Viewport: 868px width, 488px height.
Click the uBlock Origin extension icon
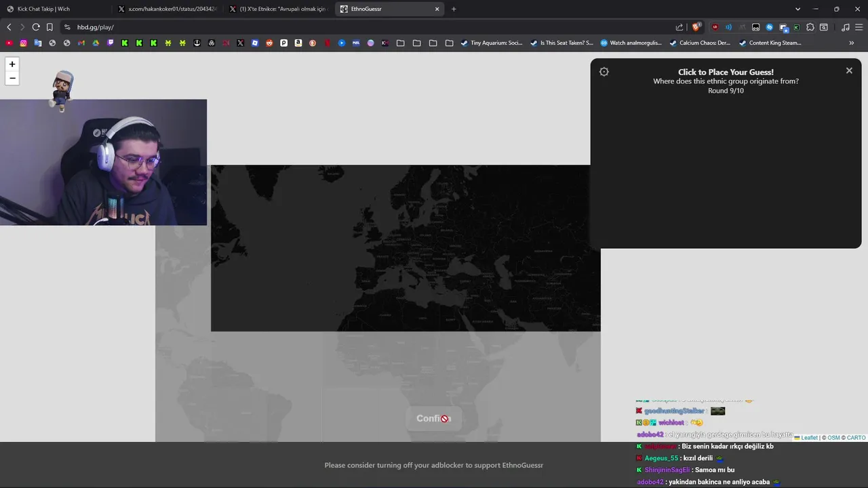715,27
